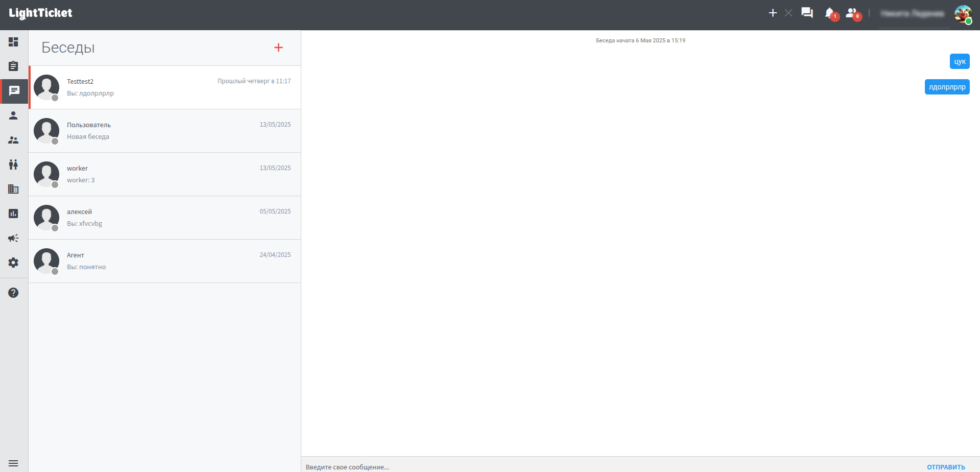Screen dimensions: 980x472
Task: Open the settings gear icon in sidebar
Action: (13, 263)
